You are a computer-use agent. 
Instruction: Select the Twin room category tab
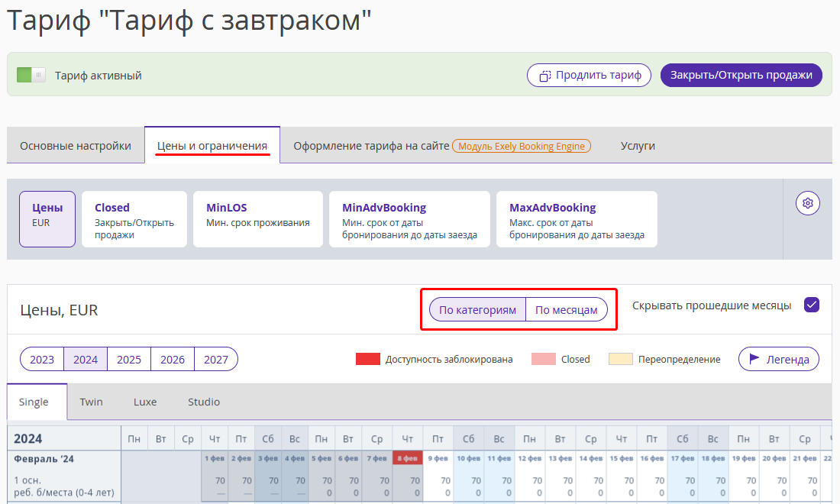[x=91, y=402]
